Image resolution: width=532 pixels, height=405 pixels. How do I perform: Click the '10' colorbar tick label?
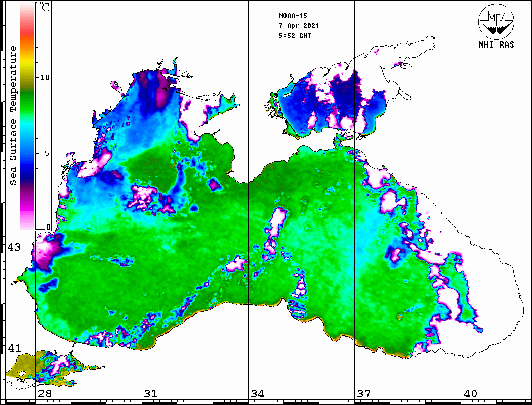point(45,77)
